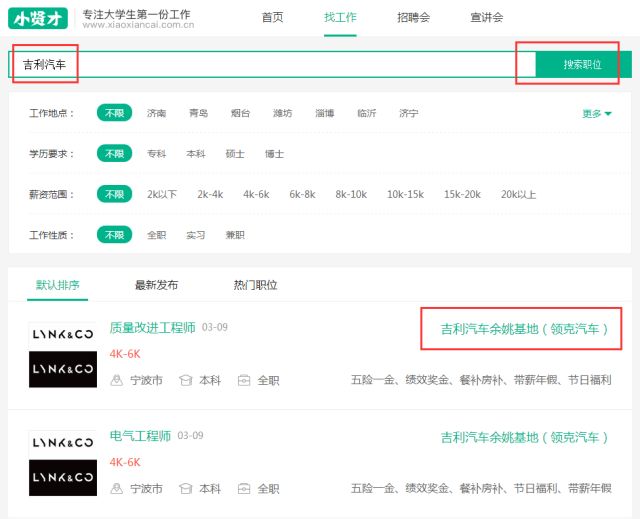Select 不限 for 工作性质
Screen dimensions: 640x519
pyautogui.click(x=114, y=235)
